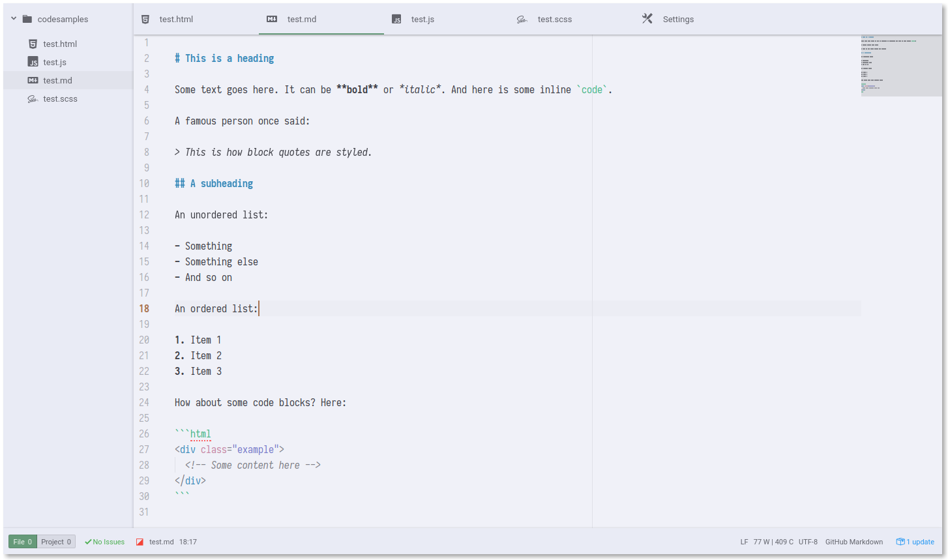Click the '2. Item 2' line

(198, 355)
